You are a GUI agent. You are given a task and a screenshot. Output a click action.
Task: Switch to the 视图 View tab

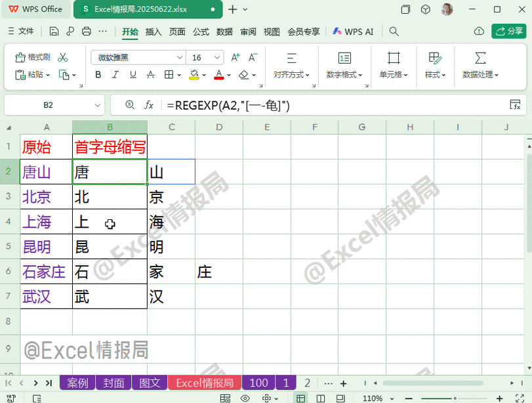click(272, 32)
